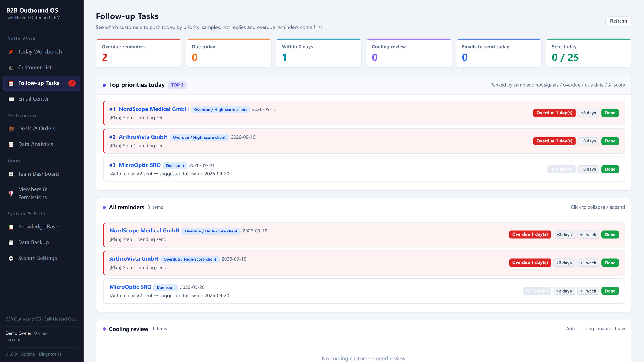Screen dimensions: 644x362
Task: Click the Emails to send today card
Action: pos(499,53)
